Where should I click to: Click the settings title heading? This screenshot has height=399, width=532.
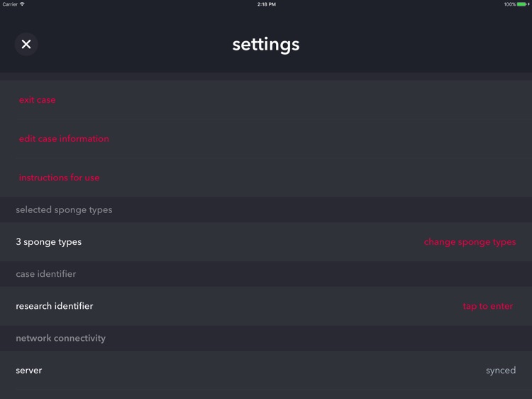point(266,45)
